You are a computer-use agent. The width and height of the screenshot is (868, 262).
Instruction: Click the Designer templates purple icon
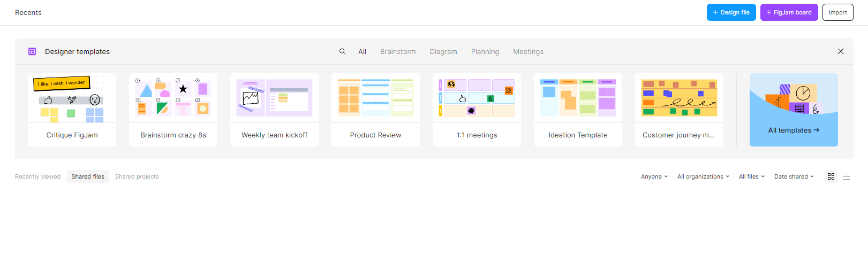point(32,51)
